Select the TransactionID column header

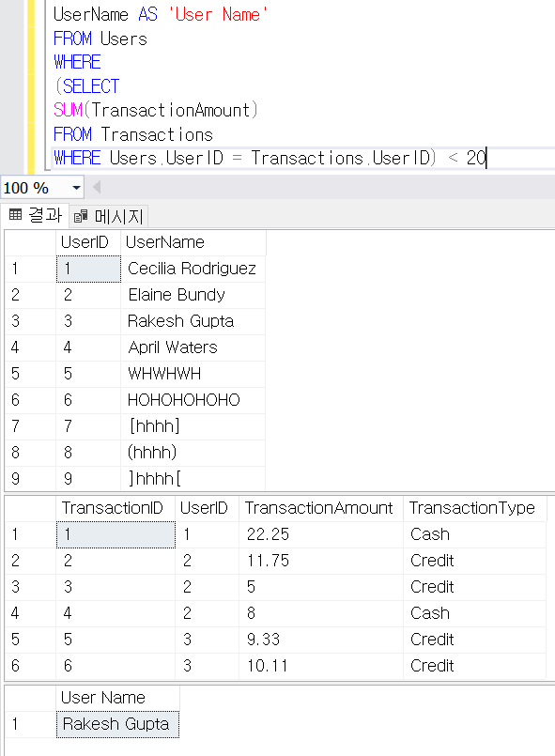[116, 508]
